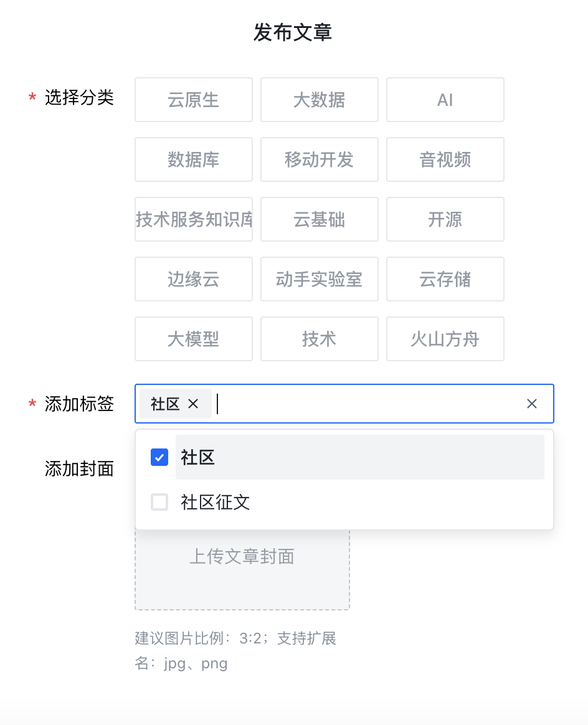Select the 数据库 category

tap(194, 159)
